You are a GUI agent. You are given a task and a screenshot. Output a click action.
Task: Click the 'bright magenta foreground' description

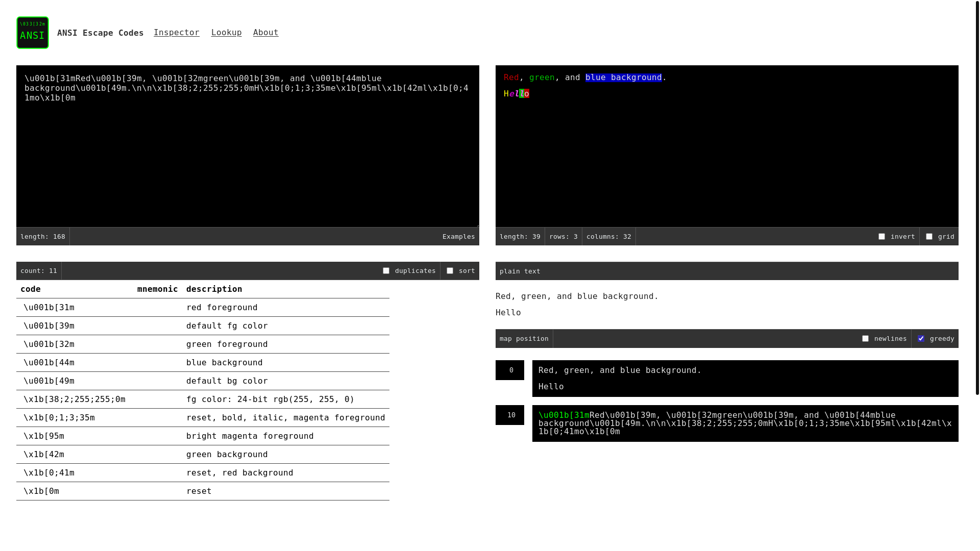tap(250, 436)
